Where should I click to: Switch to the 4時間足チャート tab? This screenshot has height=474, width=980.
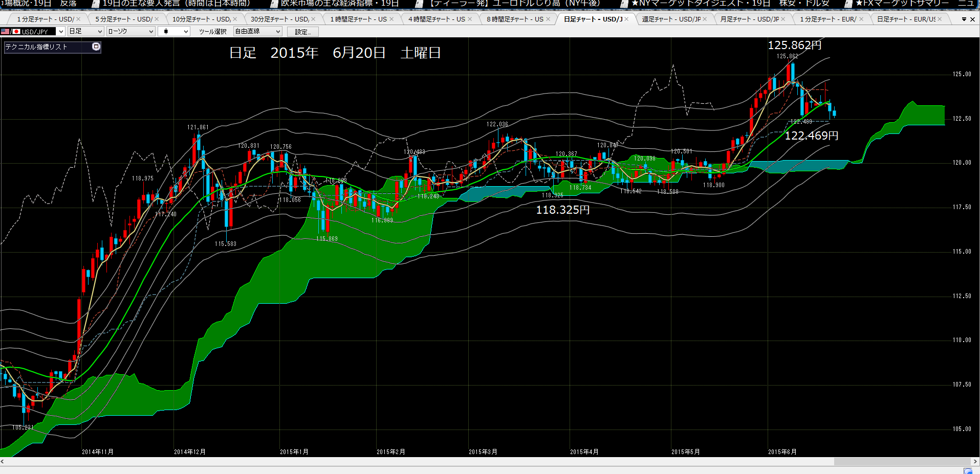(437, 19)
